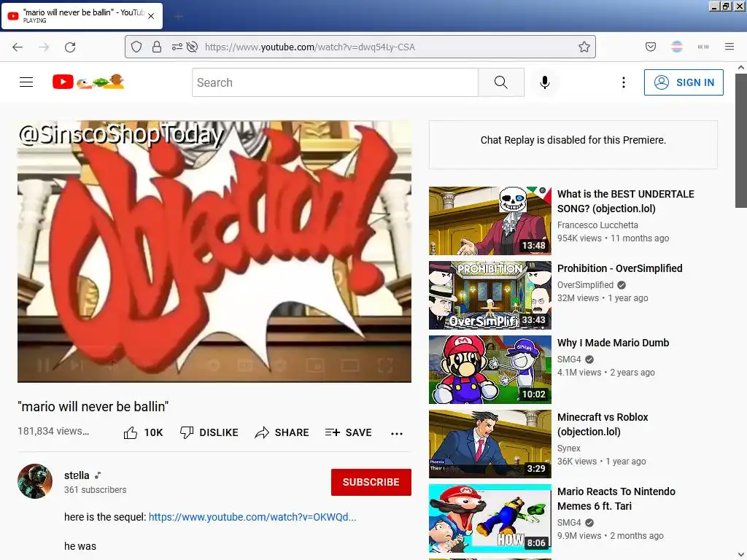747x560 pixels.
Task: Share the video
Action: pos(282,432)
